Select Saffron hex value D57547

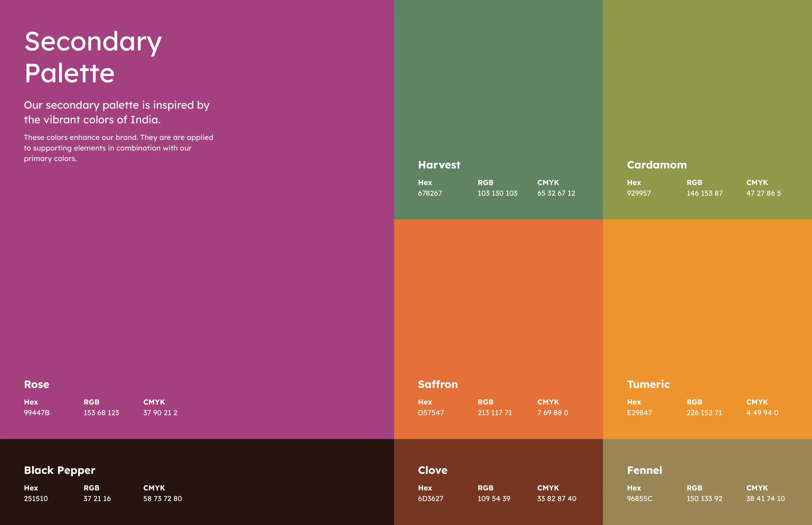[x=431, y=412]
